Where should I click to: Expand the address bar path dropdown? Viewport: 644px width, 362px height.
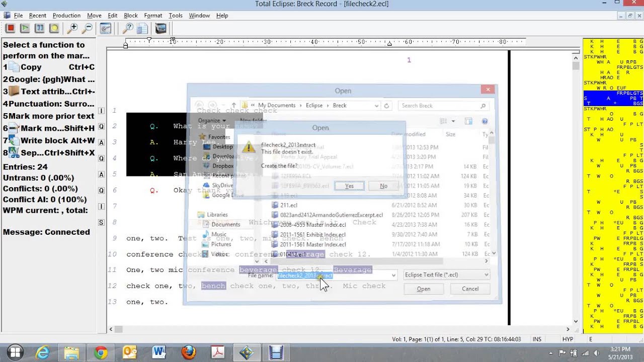(x=376, y=106)
